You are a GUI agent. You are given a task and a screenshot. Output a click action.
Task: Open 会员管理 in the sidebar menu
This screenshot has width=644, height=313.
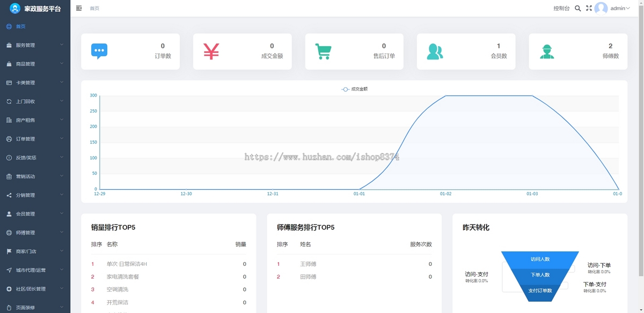coord(35,214)
